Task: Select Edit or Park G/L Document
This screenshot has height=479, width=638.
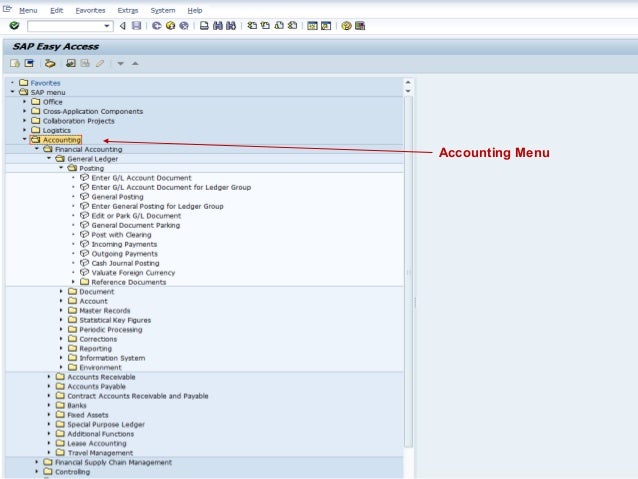Action: [136, 216]
